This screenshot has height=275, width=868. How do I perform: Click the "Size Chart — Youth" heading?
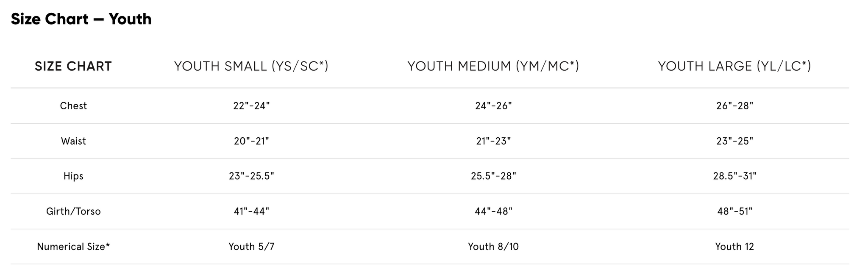(x=81, y=19)
